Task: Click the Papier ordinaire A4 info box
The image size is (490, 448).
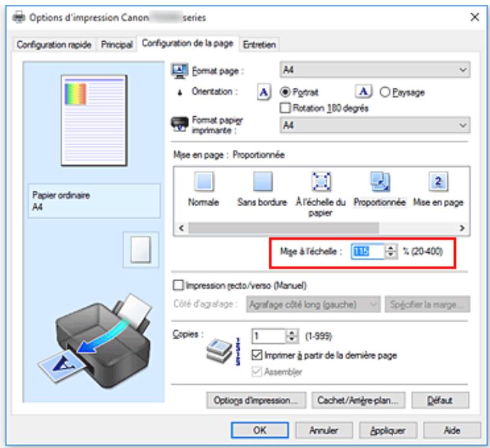Action: 94,201
